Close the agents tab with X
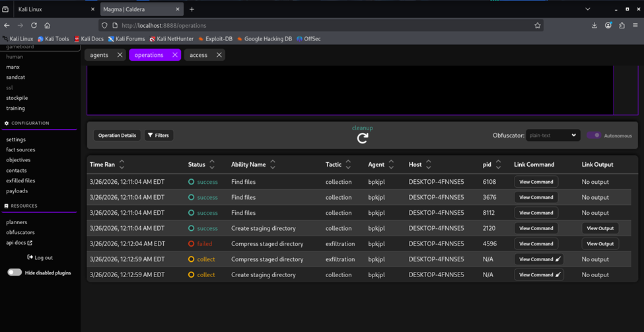 point(120,55)
